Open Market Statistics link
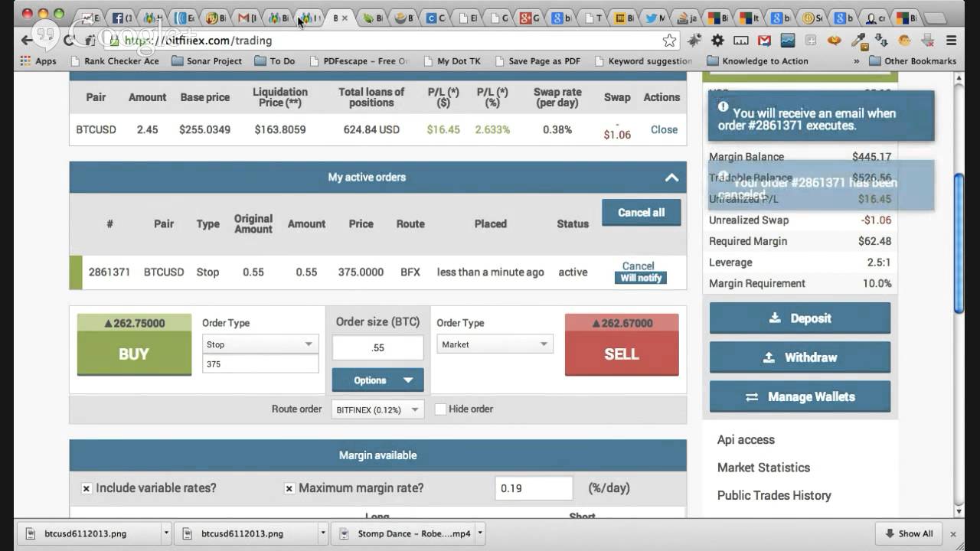980x551 pixels. (x=763, y=468)
